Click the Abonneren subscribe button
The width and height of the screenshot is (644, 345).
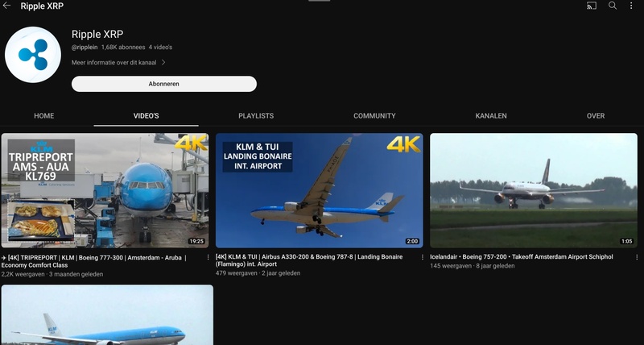tap(164, 84)
